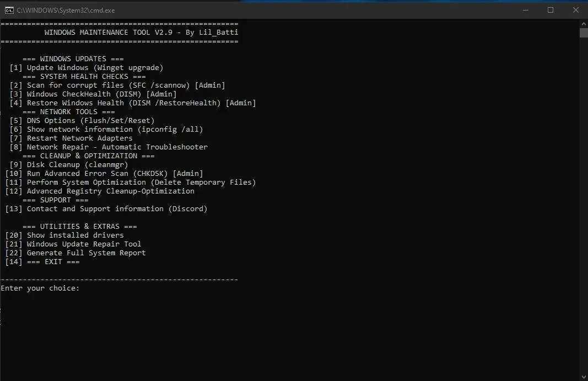Image resolution: width=588 pixels, height=381 pixels.
Task: Click the vertical scrollbar thumb
Action: tap(584, 33)
